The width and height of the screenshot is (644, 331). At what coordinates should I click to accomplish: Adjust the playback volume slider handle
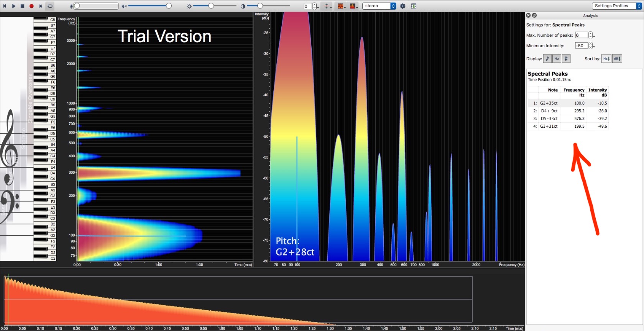point(169,6)
